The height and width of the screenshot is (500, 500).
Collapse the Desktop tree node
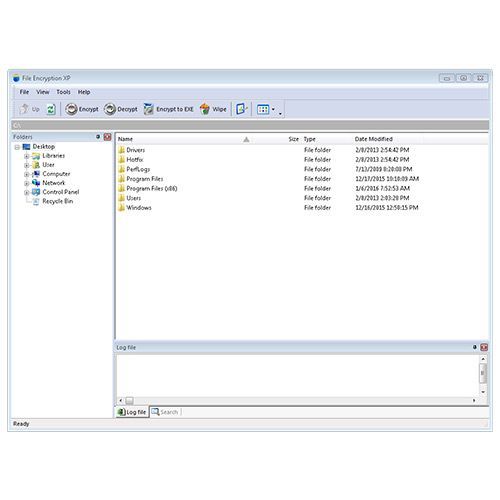point(17,147)
